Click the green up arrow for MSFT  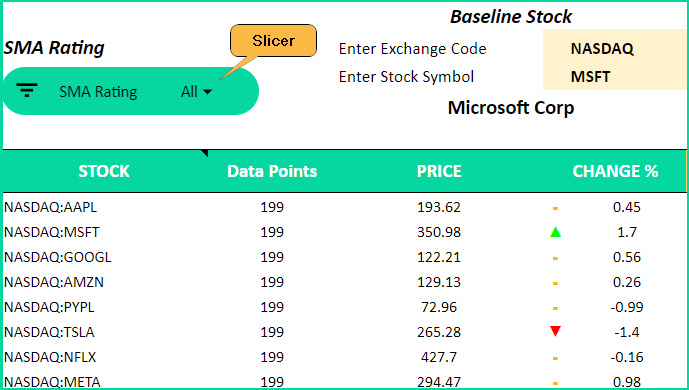point(555,232)
